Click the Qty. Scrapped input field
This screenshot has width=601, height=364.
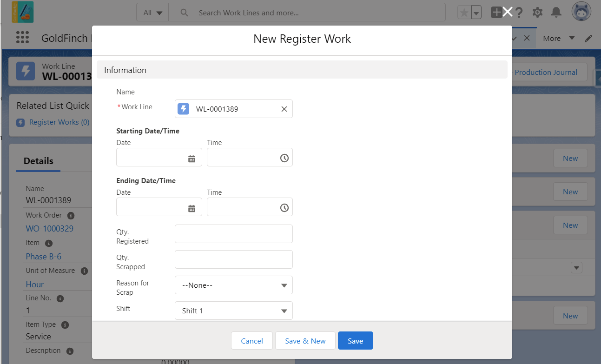point(234,259)
